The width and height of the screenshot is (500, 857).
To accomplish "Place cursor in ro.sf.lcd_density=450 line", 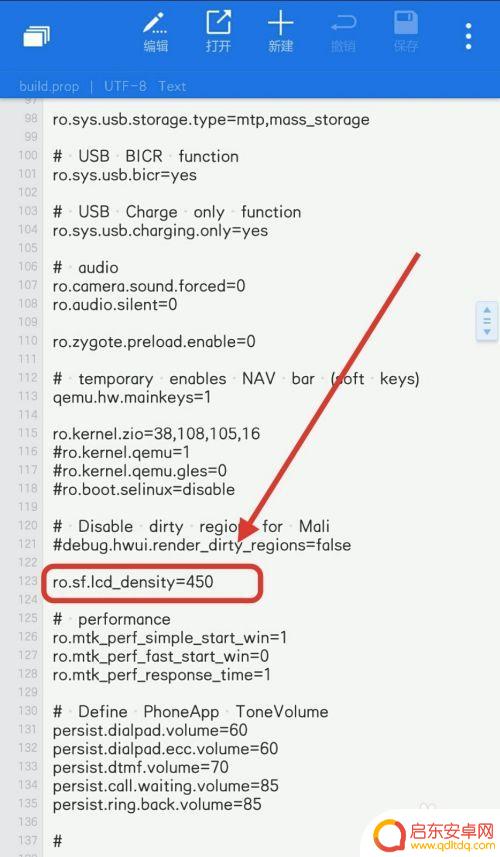I will click(133, 582).
